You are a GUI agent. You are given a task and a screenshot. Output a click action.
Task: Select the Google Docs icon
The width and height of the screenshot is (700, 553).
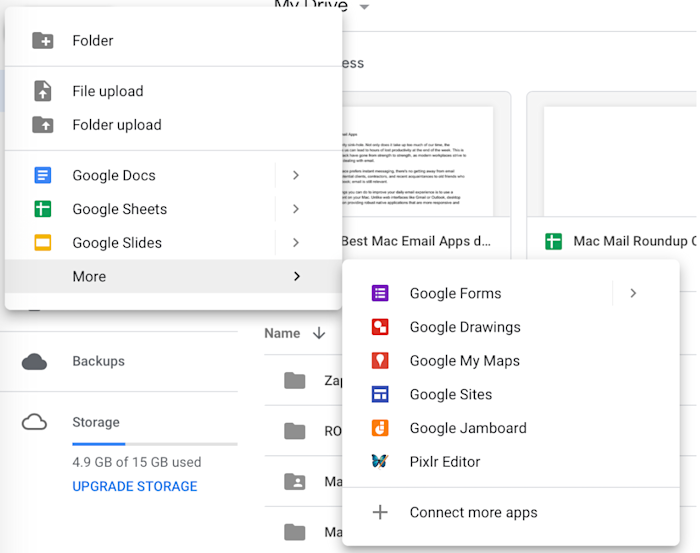tap(43, 175)
